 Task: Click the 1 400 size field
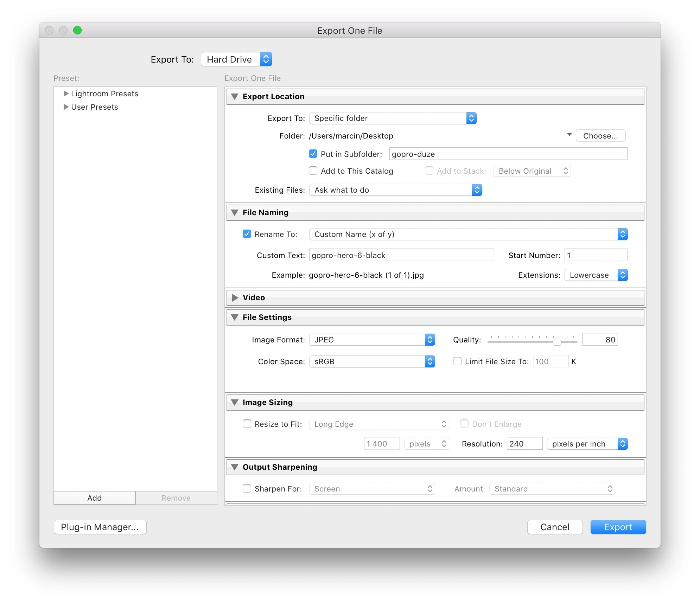coord(382,444)
